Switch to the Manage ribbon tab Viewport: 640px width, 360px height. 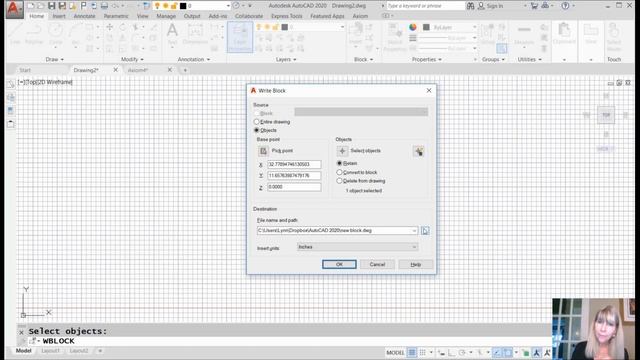click(166, 16)
